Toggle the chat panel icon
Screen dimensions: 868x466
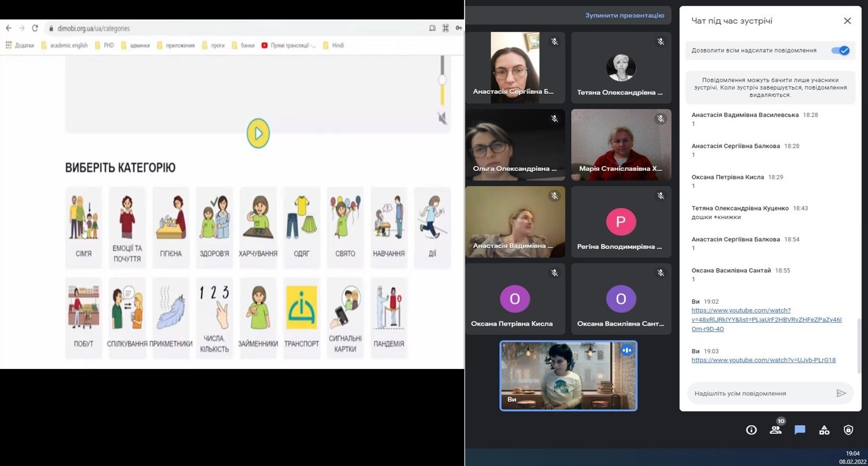click(800, 430)
